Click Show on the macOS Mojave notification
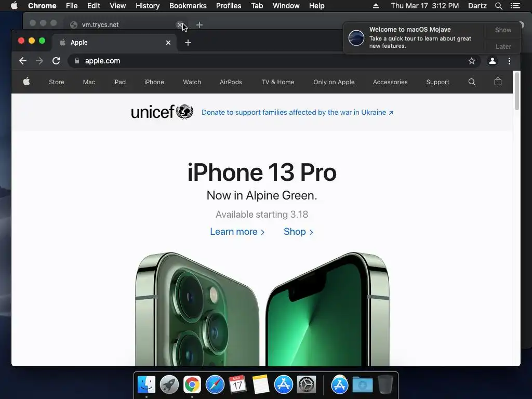 503,30
